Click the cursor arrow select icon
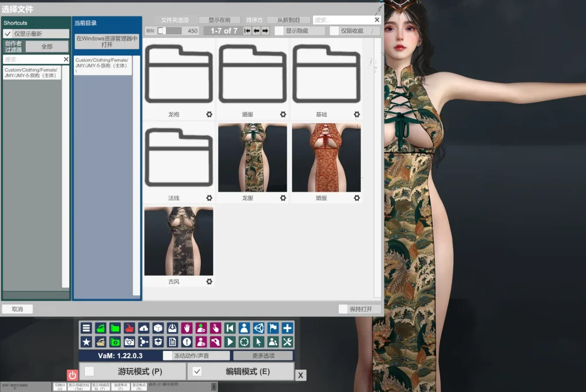586x392 pixels. [x=259, y=342]
